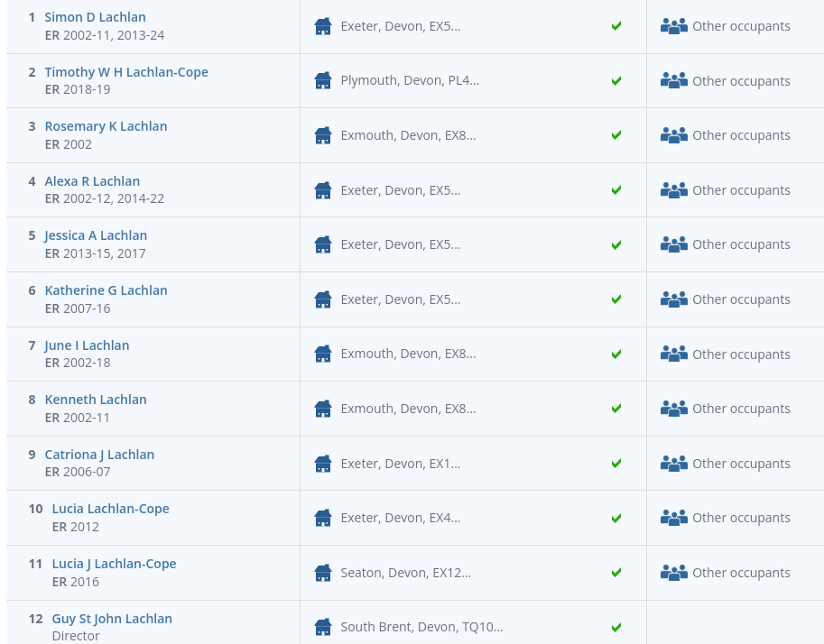View other occupants for Rosemary K Lachlan

(741, 135)
